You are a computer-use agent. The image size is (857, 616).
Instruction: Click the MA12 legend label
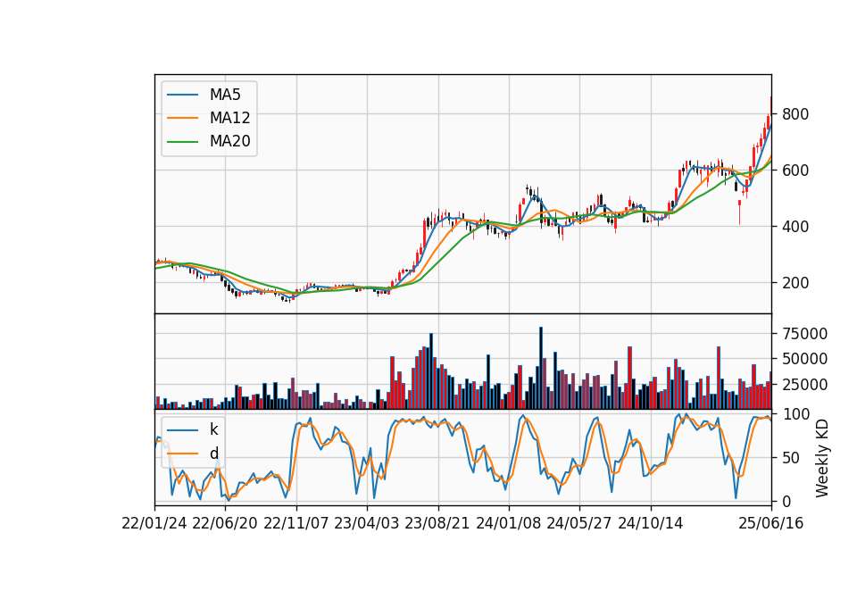point(229,118)
